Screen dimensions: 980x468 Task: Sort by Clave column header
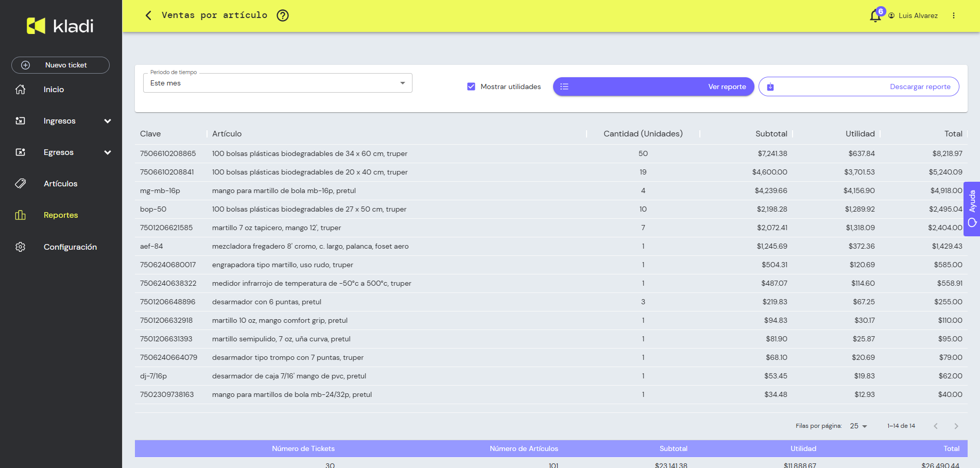150,134
